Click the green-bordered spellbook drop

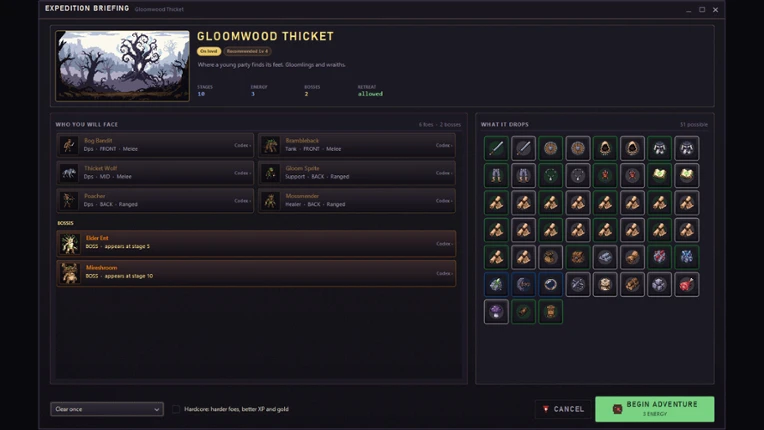(x=660, y=175)
